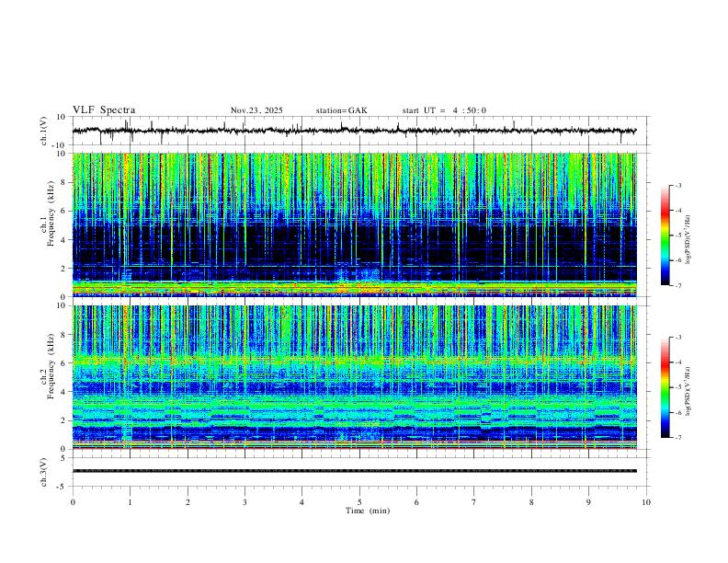Click the ch.3(V) black signal band
728x563 pixels.
354,471
